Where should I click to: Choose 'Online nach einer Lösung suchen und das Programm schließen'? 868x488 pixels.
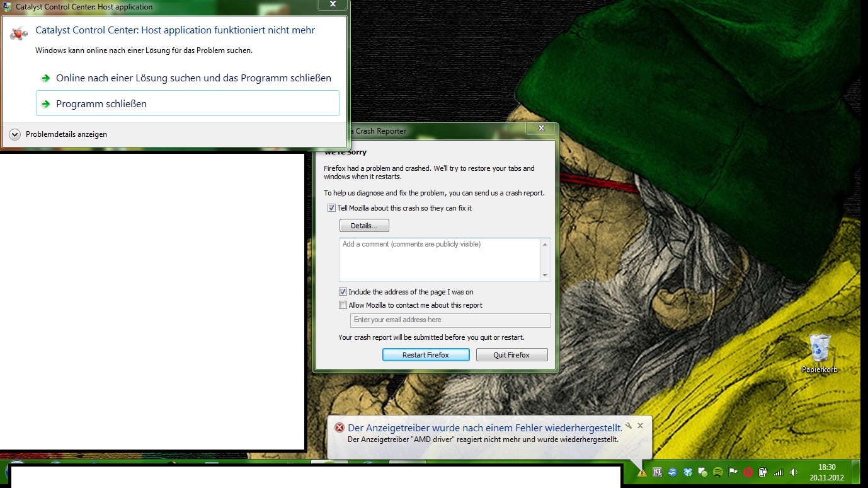(188, 78)
